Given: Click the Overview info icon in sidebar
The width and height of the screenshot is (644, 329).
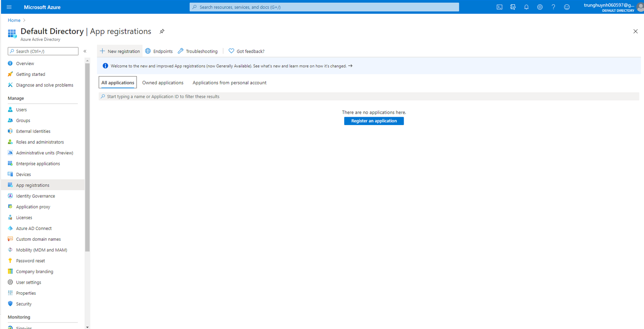Looking at the screenshot, I should pos(10,63).
